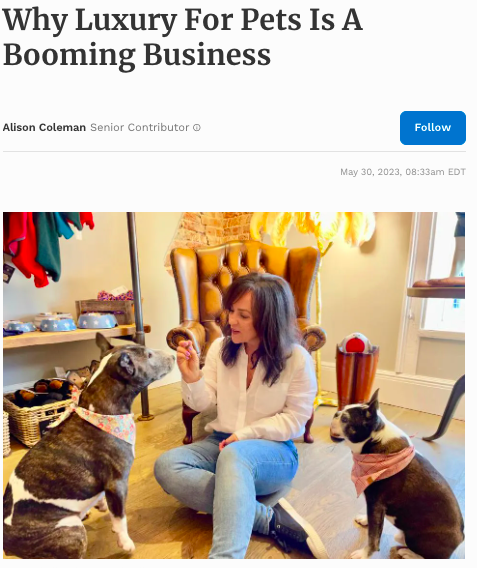Open the hero photo of woman with dogs

(x=234, y=385)
